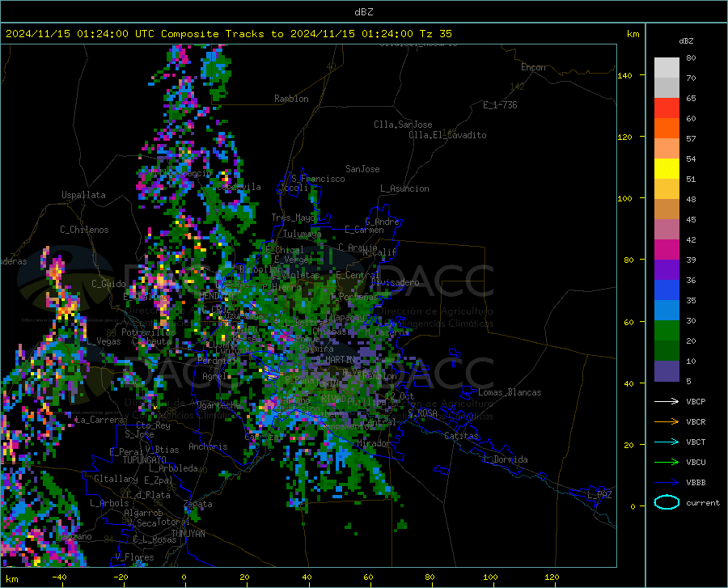Click the red 65 dBZ color swatch
Viewport: 728px width, 588px height.
coord(667,108)
